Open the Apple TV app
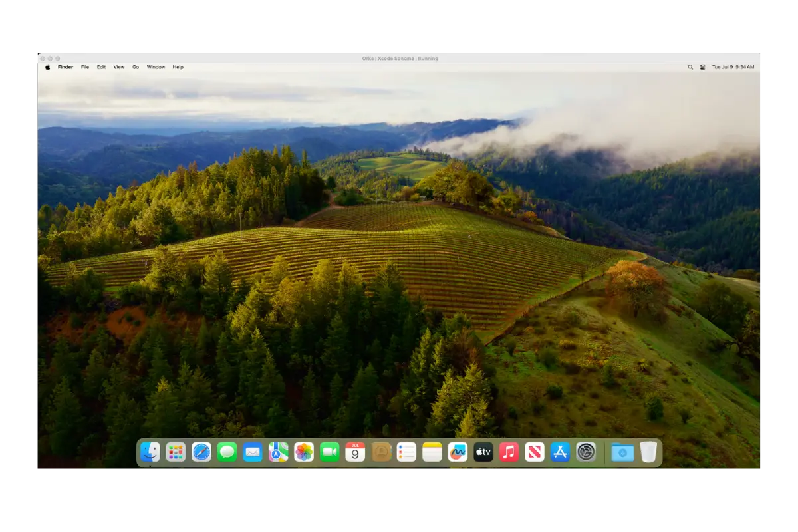 click(483, 452)
